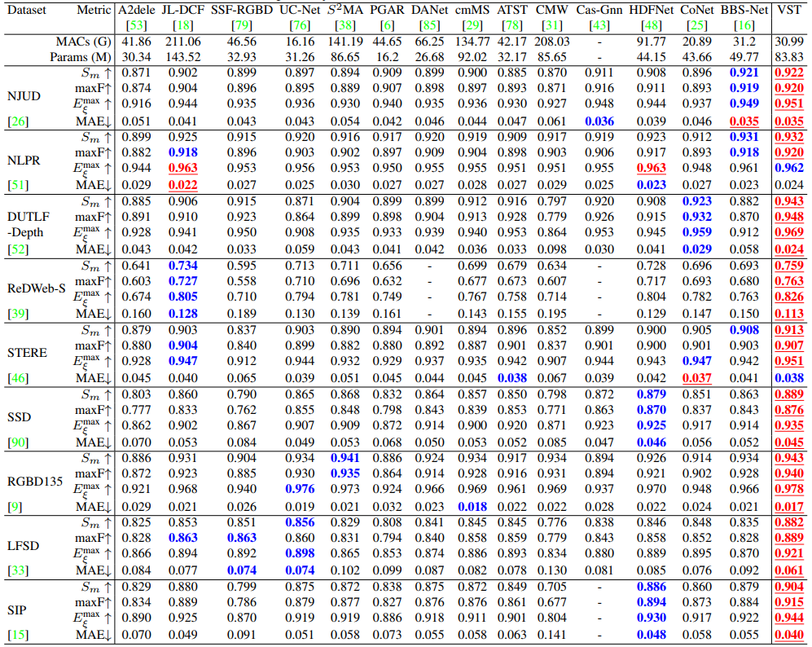This screenshot has height=647, width=812.
Task: Open citation [29] under cmMS
Action: [472, 25]
